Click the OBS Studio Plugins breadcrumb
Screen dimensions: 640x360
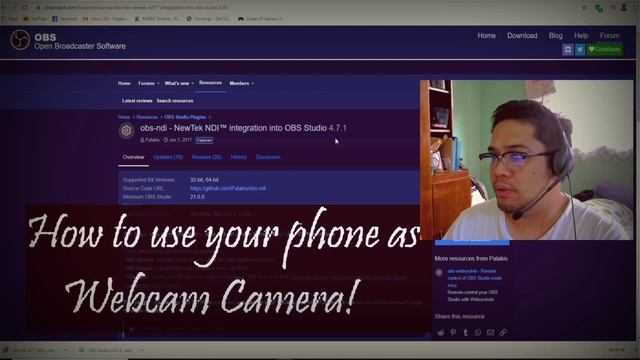(185, 117)
